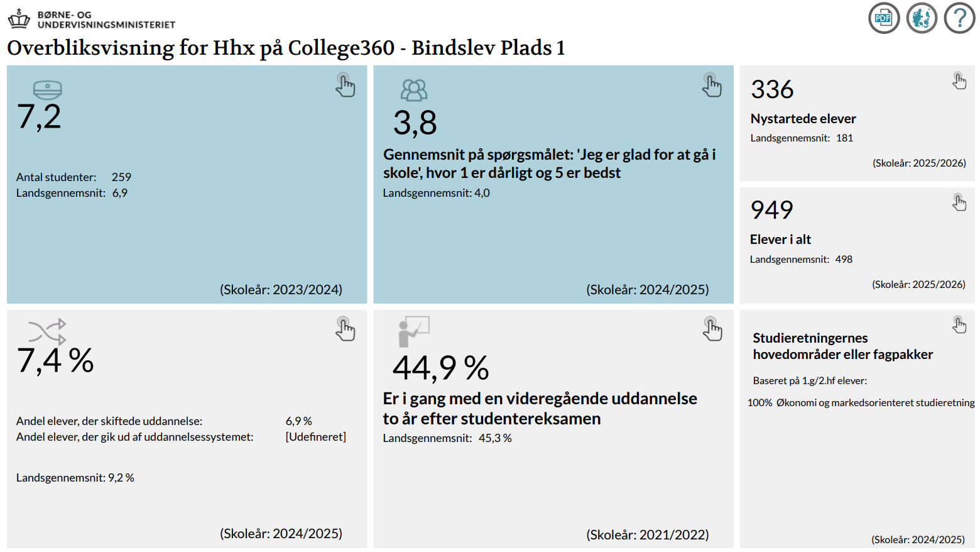Click the PDF export icon
This screenshot has height=552, width=980.
(884, 18)
